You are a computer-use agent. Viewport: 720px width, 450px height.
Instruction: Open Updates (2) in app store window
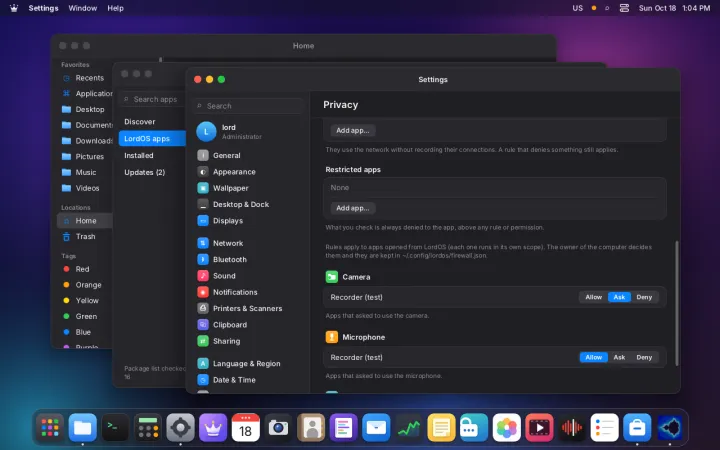click(152, 172)
